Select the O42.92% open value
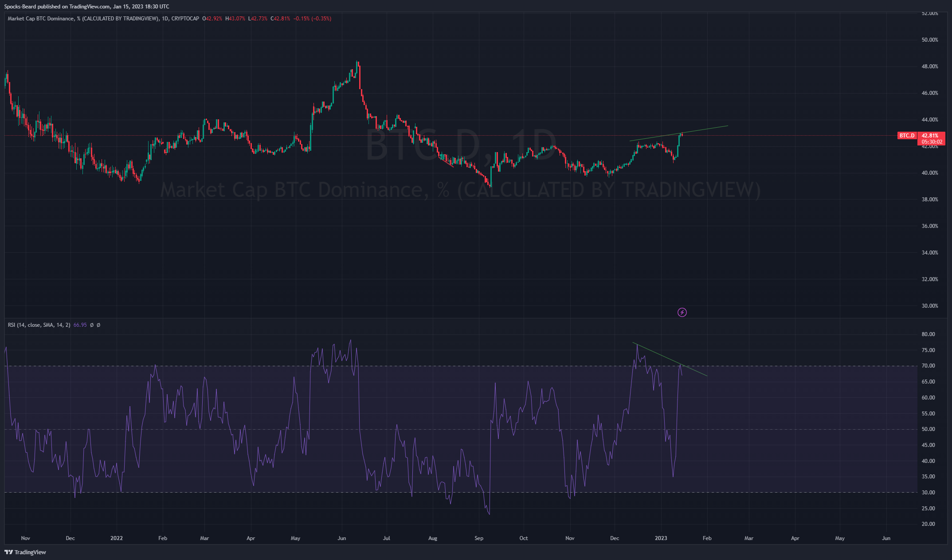 pos(212,19)
